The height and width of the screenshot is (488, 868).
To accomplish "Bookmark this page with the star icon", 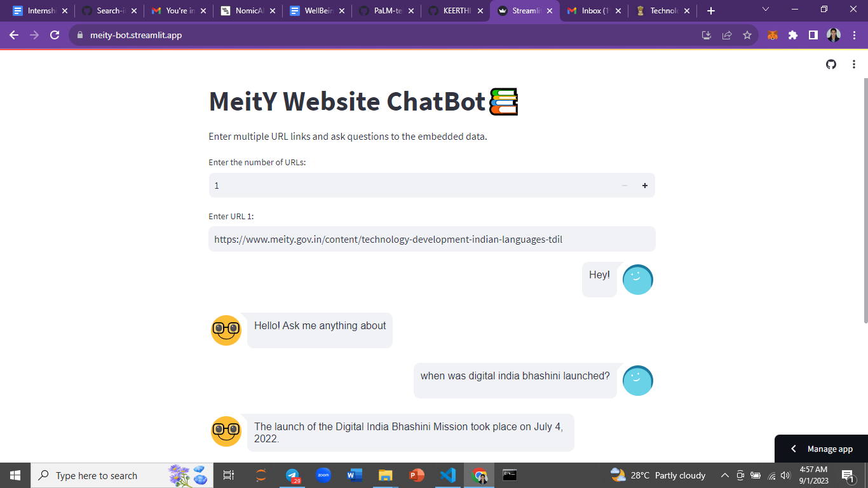I will coord(747,36).
